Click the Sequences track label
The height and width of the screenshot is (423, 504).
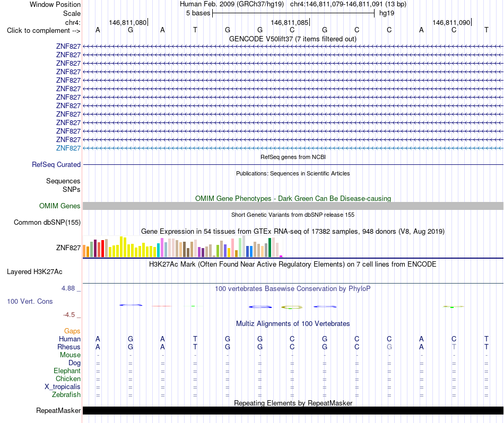[x=63, y=181]
